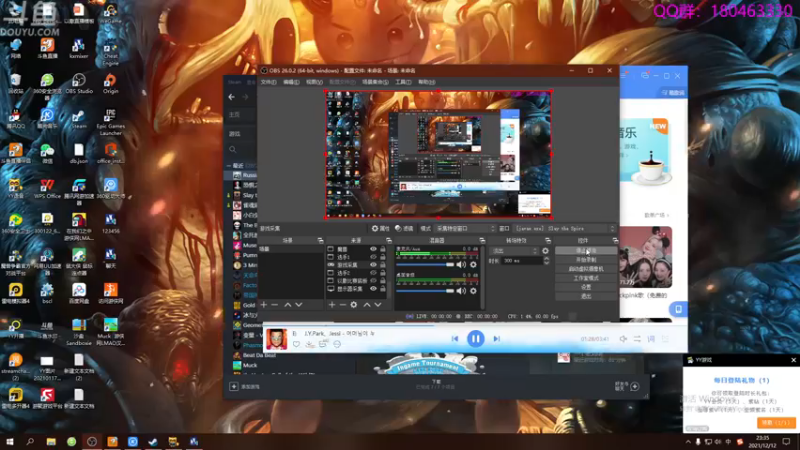Open 帮助(H) menu in OBS
The height and width of the screenshot is (450, 800).
(x=427, y=82)
